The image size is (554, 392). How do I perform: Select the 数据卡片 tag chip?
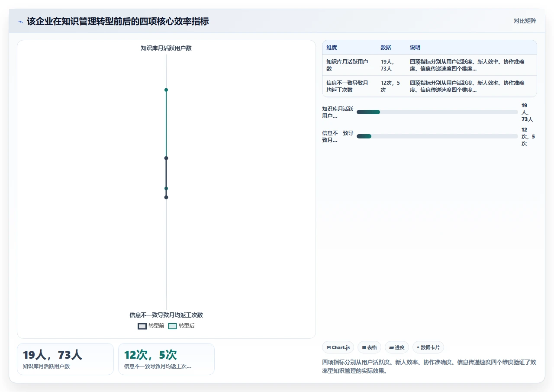(428, 347)
